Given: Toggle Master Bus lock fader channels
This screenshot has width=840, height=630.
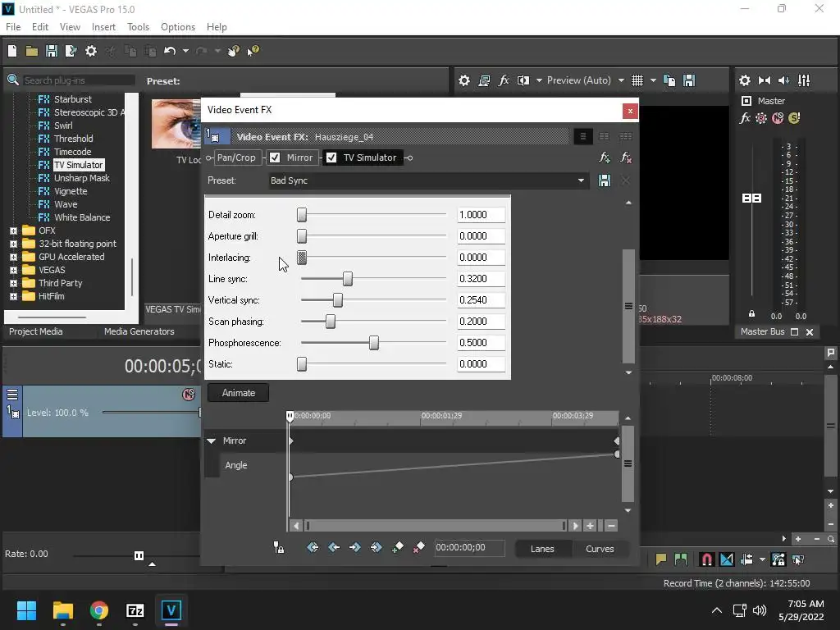Looking at the screenshot, I should (751, 314).
